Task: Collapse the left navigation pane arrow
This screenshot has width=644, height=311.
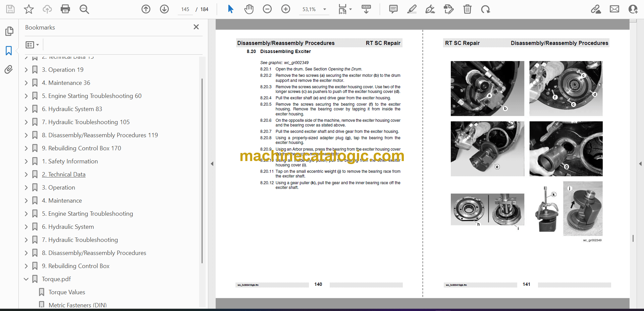Action: [x=212, y=164]
